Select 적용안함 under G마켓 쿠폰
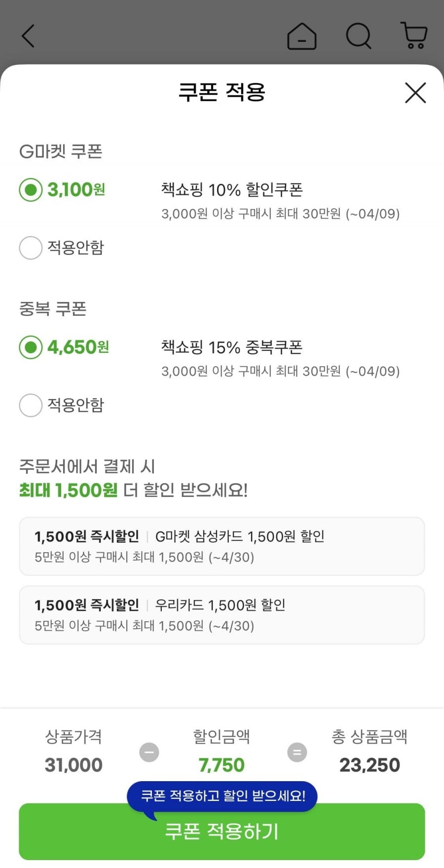The image size is (444, 868). pos(31,248)
